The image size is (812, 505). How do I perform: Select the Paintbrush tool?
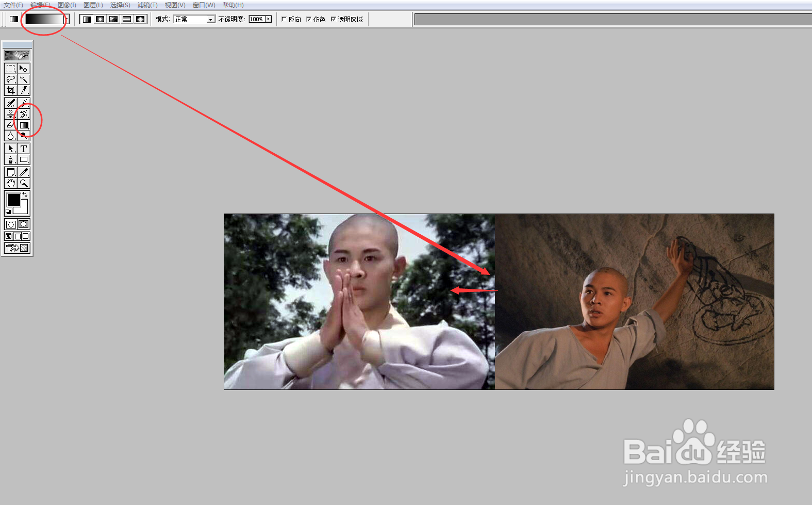(x=24, y=104)
